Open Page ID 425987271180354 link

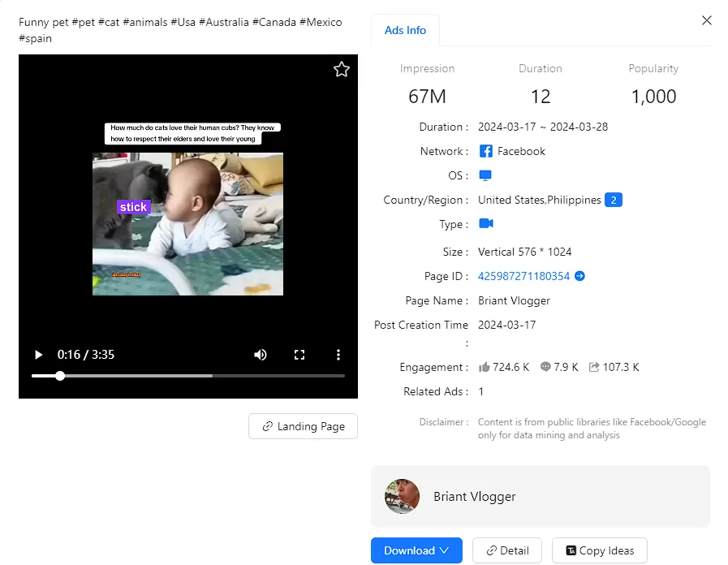pyautogui.click(x=523, y=276)
